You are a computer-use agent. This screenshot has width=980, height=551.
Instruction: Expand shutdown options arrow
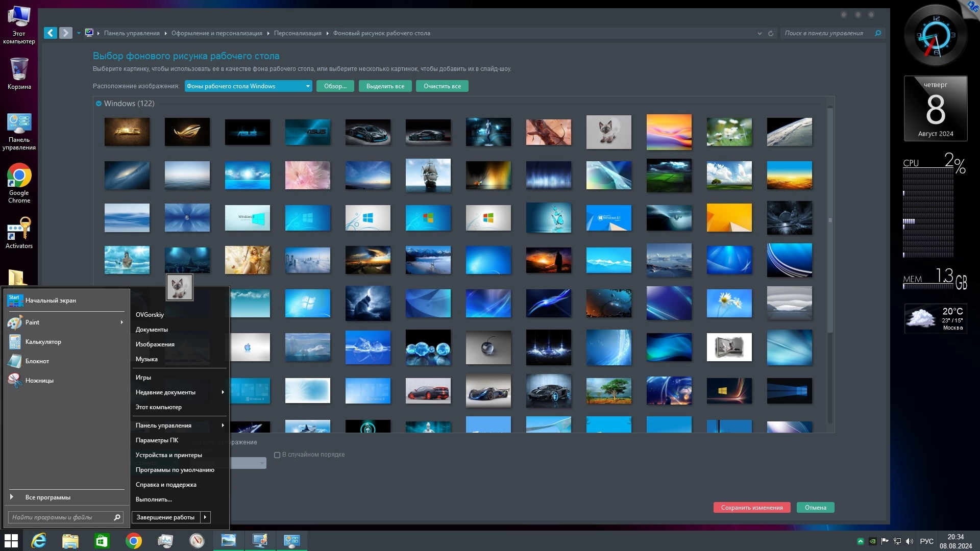tap(205, 517)
